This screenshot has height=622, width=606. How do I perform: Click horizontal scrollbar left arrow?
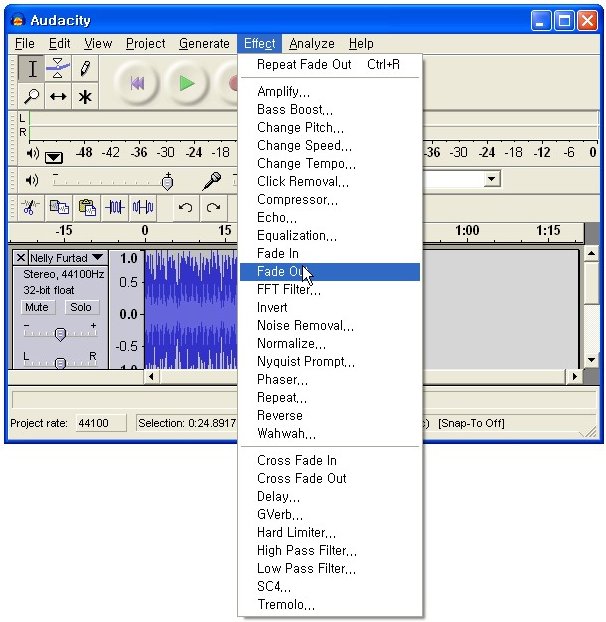coord(151,376)
